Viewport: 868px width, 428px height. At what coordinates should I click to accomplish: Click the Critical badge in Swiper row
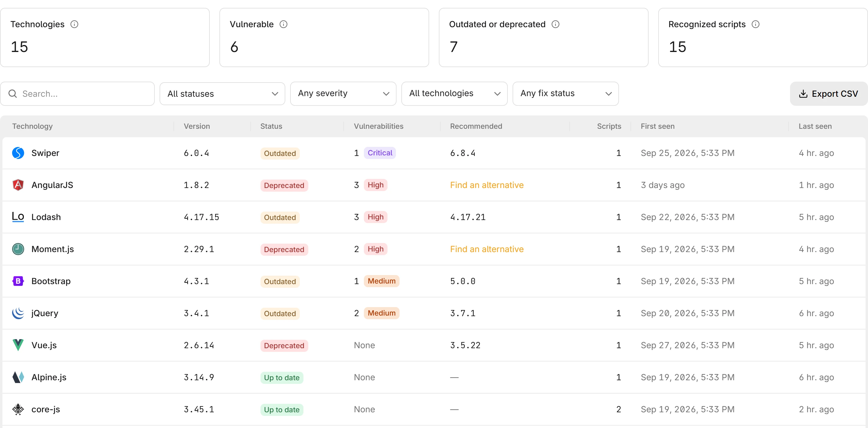point(380,153)
